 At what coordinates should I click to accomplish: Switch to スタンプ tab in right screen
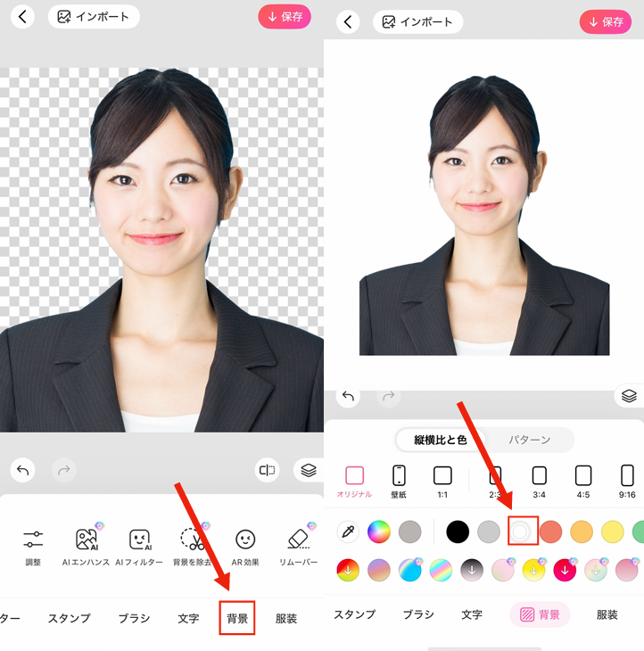click(355, 614)
